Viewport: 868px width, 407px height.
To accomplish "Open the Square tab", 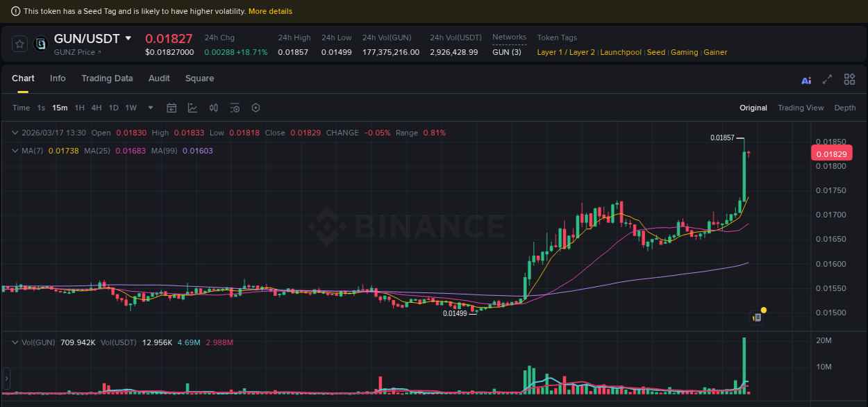I will click(199, 78).
